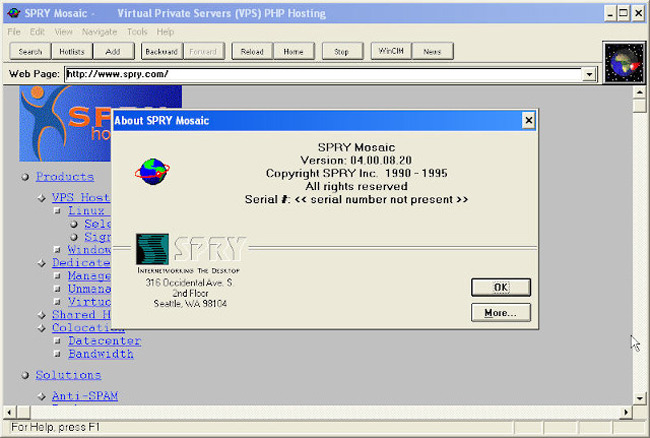Open the Solutions link
Image resolution: width=650 pixels, height=438 pixels.
point(68,375)
